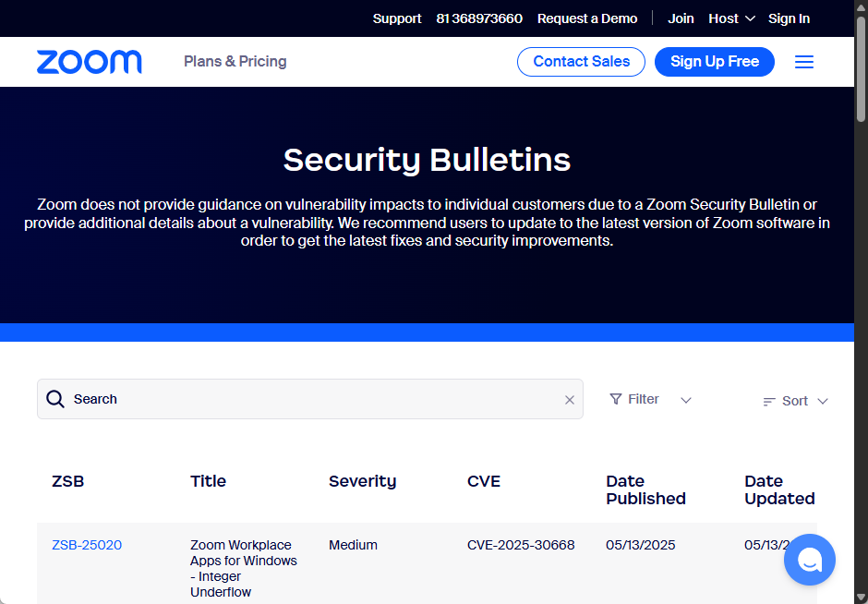
Task: Click the Contact Sales button
Action: (x=581, y=62)
